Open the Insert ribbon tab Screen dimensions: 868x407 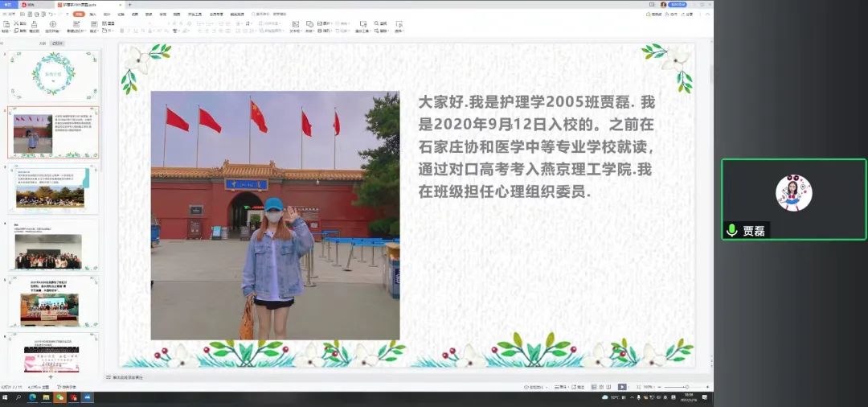point(92,14)
